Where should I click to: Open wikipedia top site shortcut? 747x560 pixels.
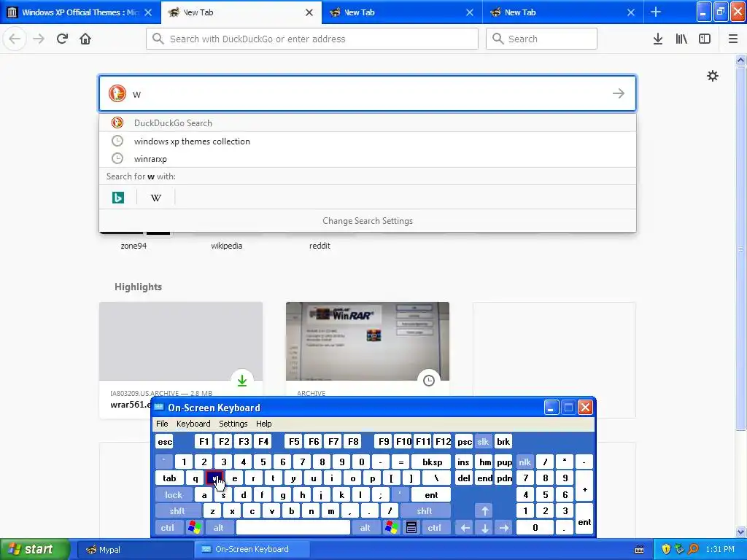(x=227, y=246)
